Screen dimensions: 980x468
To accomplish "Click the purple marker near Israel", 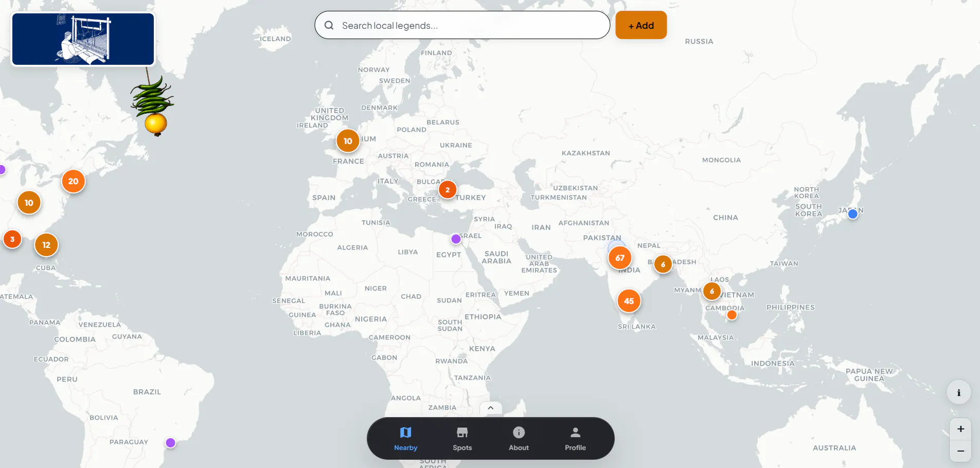I will pos(456,239).
